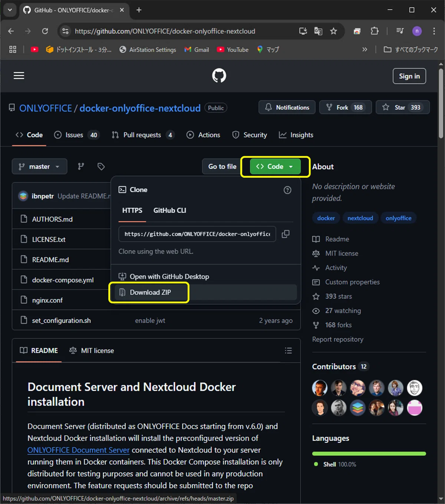Open ibnpetr's avatar in commit row

click(23, 196)
